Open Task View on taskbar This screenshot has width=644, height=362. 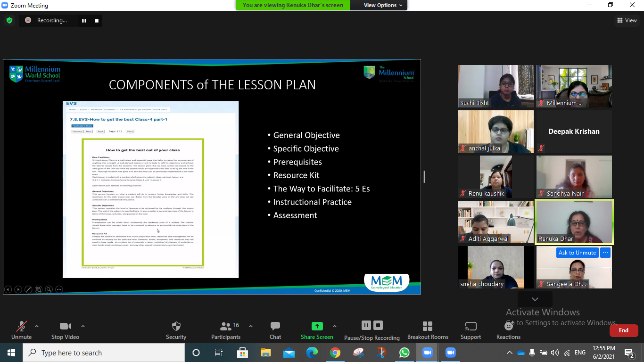pyautogui.click(x=219, y=353)
